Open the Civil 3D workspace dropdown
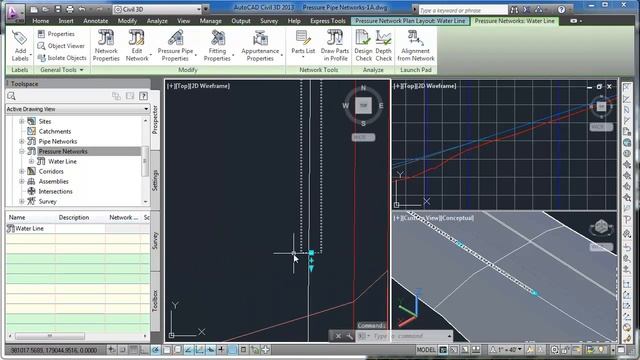 click(199, 9)
